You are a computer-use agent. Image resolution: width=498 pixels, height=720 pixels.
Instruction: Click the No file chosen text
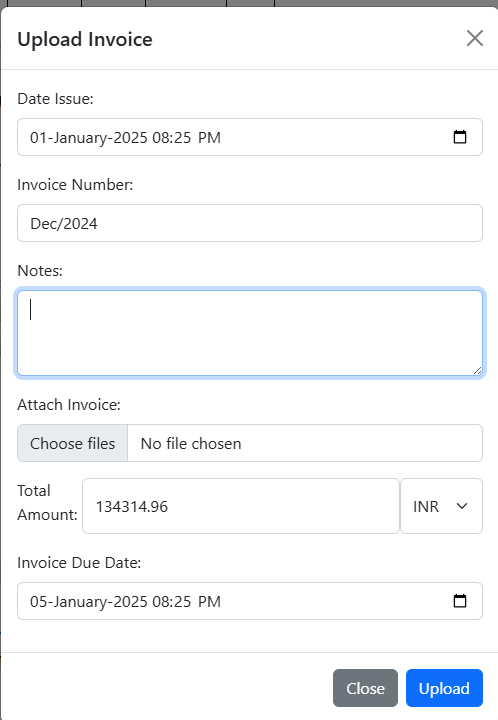pyautogui.click(x=191, y=444)
